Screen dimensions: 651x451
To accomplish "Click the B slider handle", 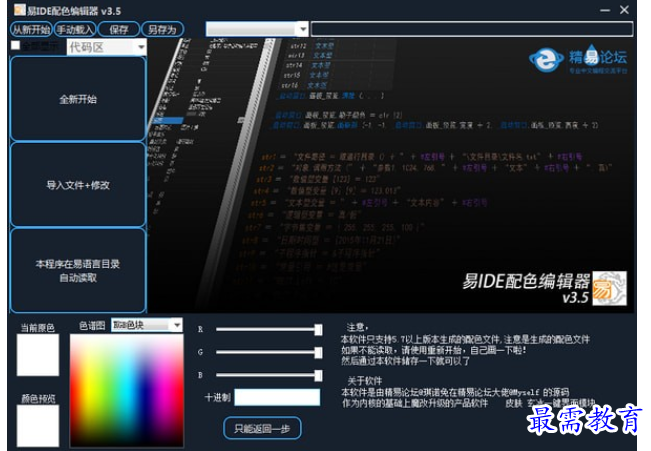I will [318, 375].
